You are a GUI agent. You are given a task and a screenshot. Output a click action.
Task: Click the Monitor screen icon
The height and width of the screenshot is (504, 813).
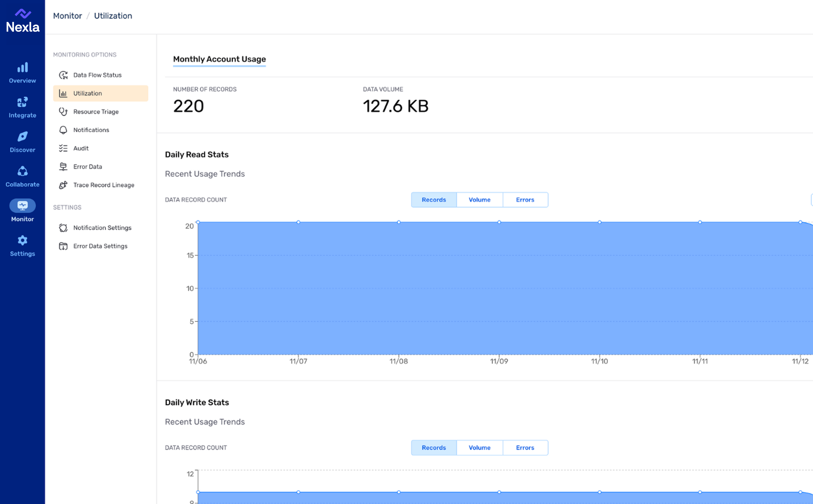tap(22, 206)
